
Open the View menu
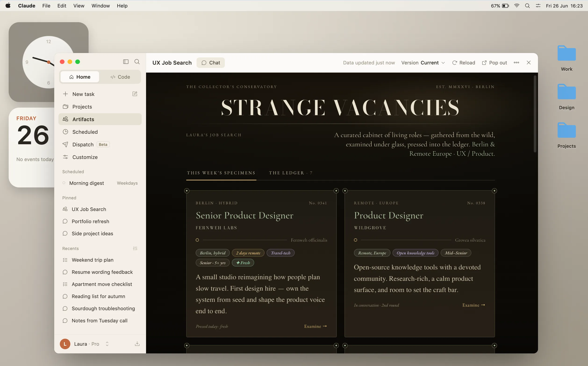click(79, 6)
